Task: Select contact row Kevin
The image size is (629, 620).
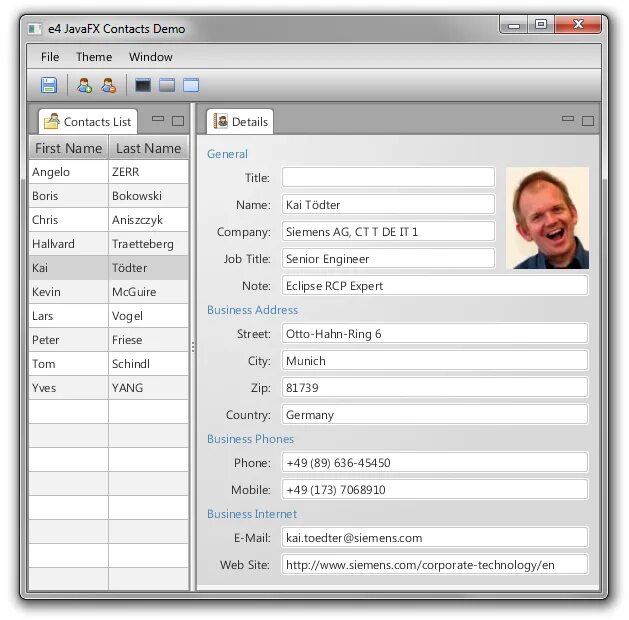Action: pos(109,292)
